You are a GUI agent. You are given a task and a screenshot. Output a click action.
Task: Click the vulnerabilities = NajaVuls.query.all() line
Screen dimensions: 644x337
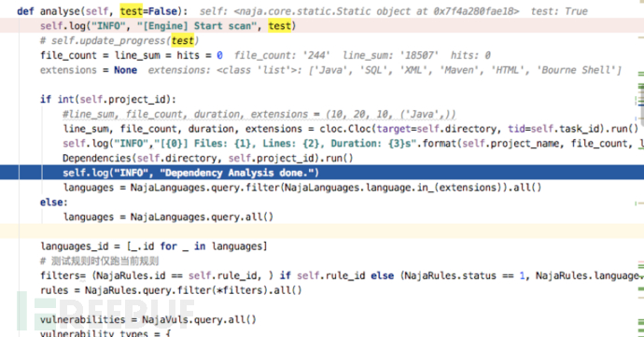pyautogui.click(x=147, y=320)
